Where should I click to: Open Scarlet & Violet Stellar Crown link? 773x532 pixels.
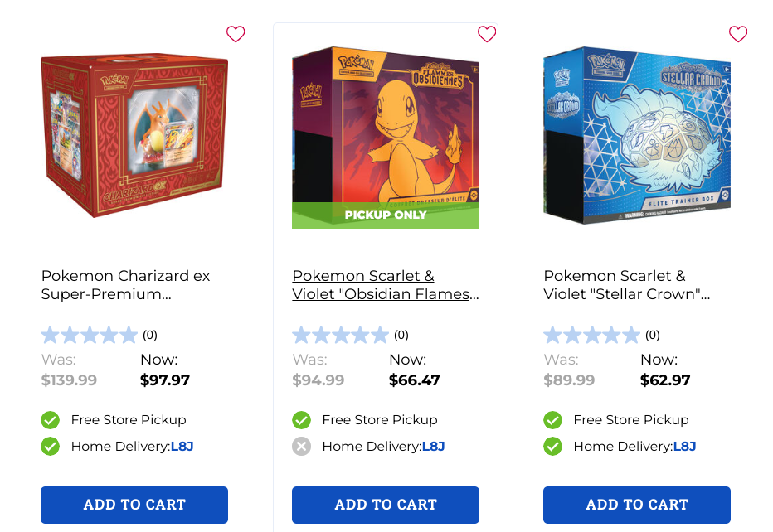coord(626,285)
